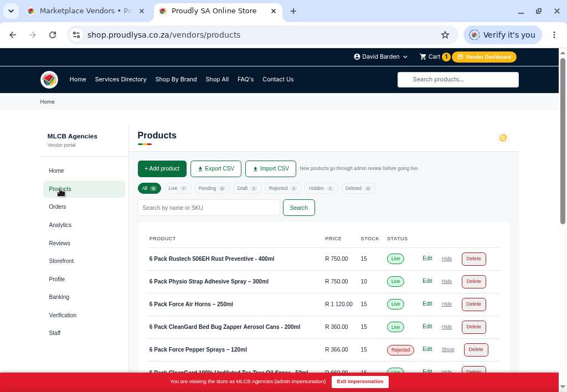Open Home in vendor sidebar

pyautogui.click(x=84, y=171)
